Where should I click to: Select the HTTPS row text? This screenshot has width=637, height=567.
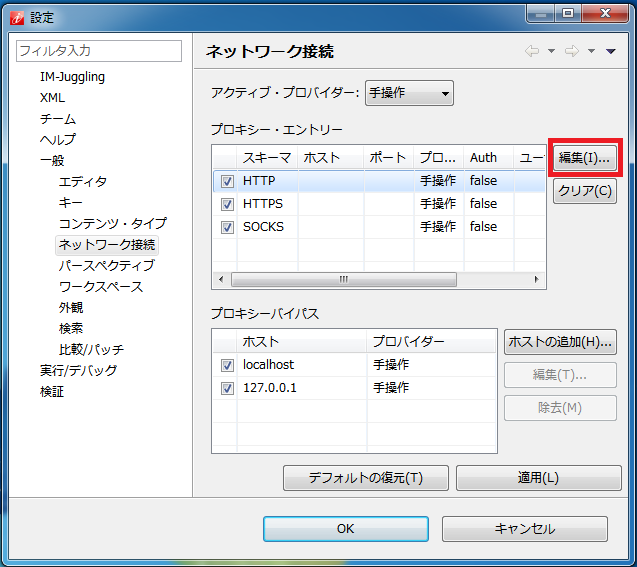click(x=262, y=204)
